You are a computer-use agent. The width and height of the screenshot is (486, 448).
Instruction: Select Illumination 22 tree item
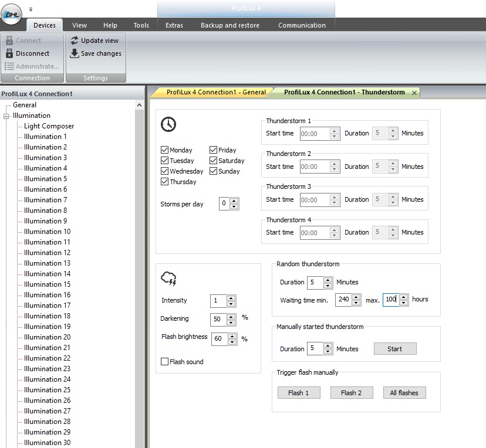pos(47,358)
